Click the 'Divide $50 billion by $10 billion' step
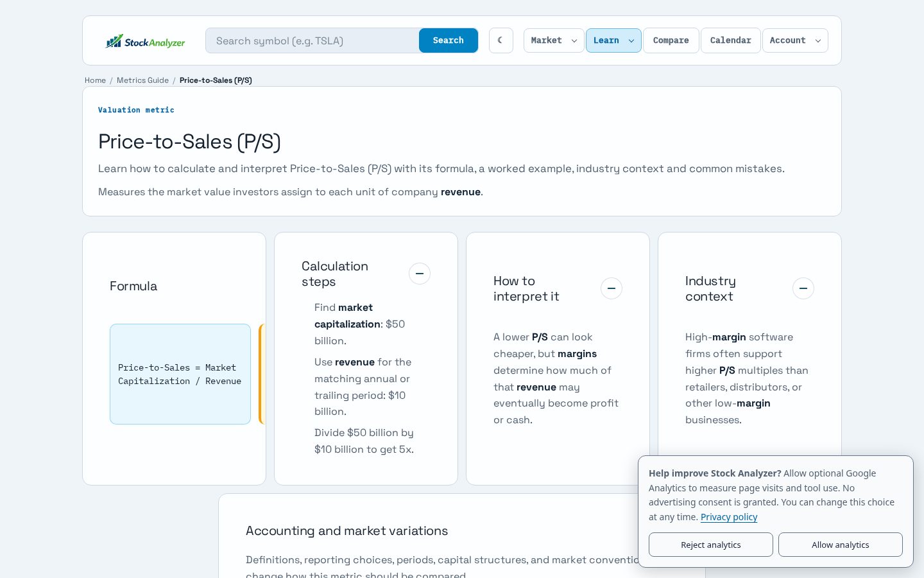Screen dimensions: 924x578 click(364, 441)
